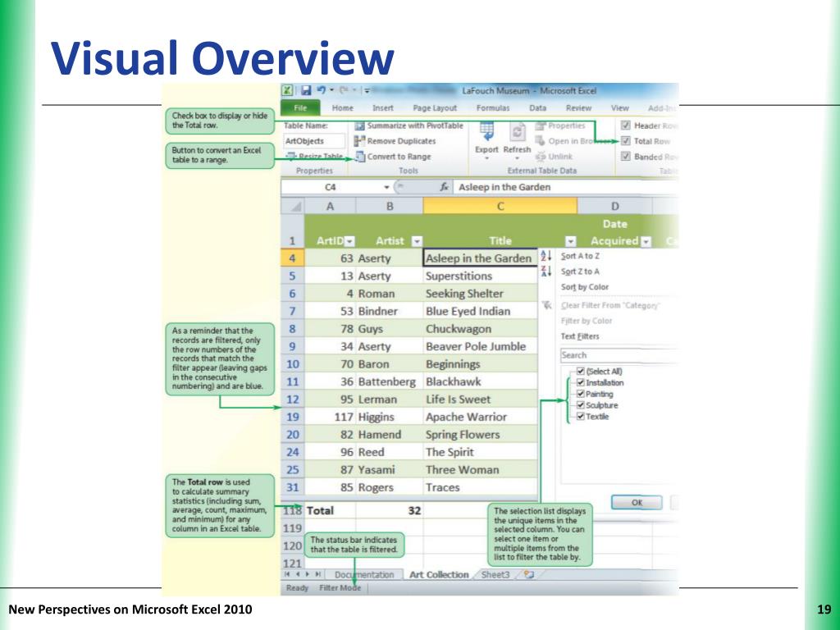The height and width of the screenshot is (630, 840).
Task: Jump to last sheet with tab navigation arrow
Action: pos(317,574)
